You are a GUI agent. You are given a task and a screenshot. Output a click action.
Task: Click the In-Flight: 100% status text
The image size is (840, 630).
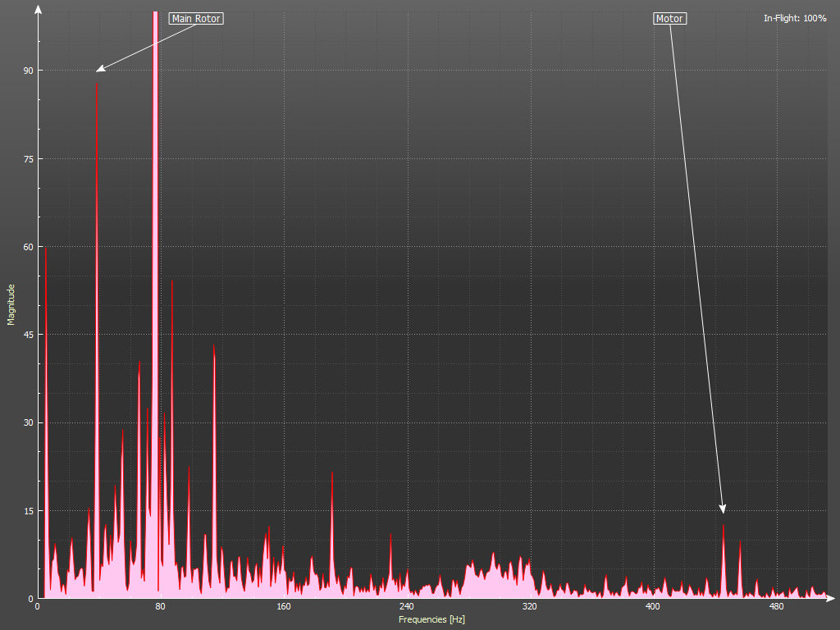795,18
